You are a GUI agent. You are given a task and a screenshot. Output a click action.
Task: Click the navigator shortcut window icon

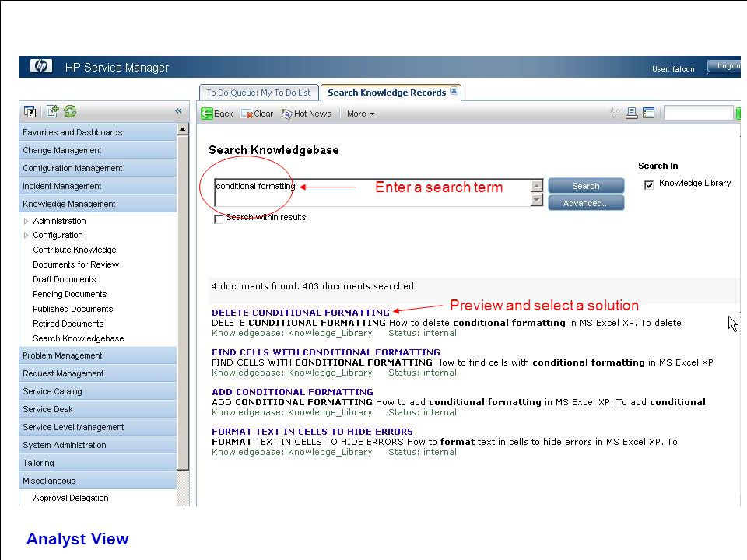click(30, 111)
